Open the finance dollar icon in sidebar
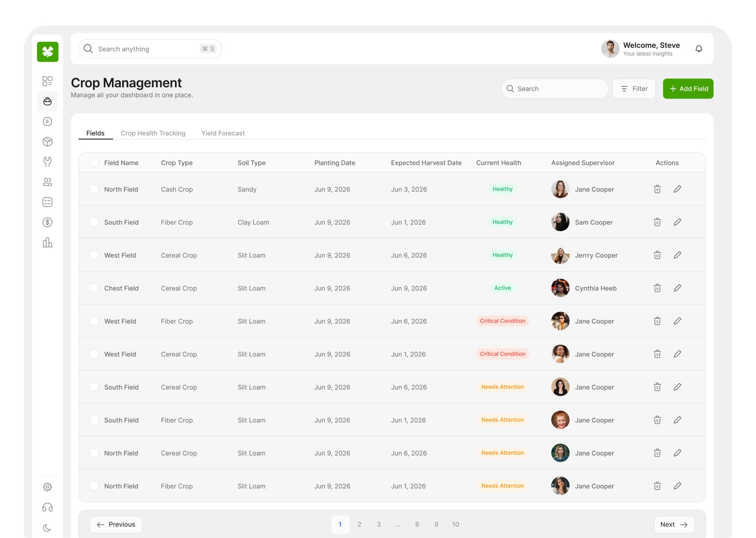 coord(47,222)
